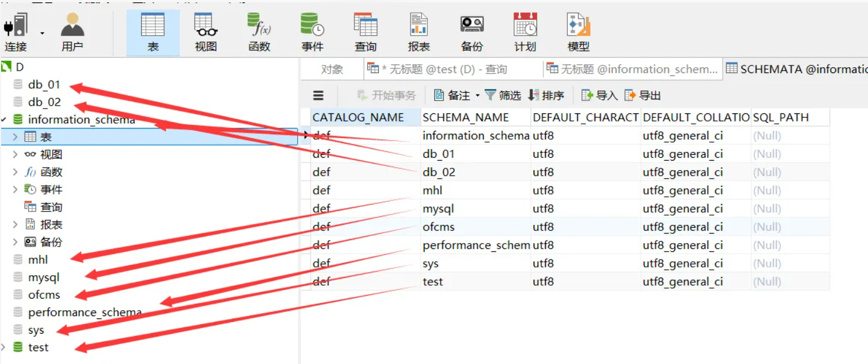Open the Schedule (计划) toolbar icon
The width and height of the screenshot is (868, 364).
tap(525, 32)
